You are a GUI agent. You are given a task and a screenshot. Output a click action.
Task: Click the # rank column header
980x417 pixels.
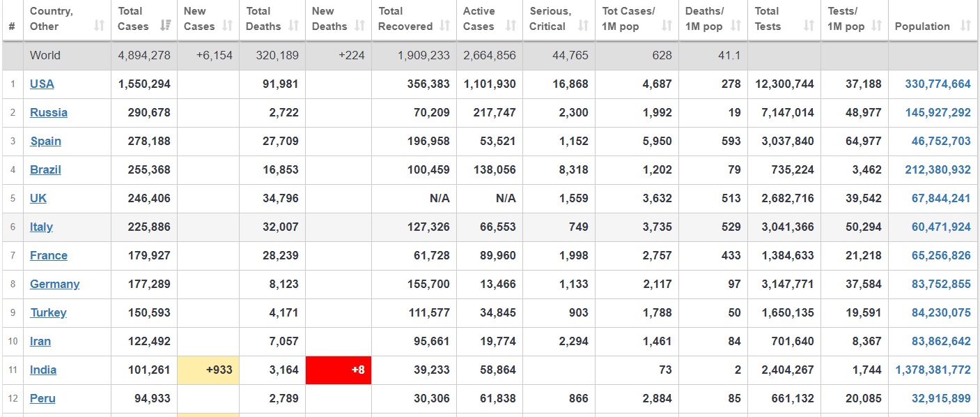[12, 26]
